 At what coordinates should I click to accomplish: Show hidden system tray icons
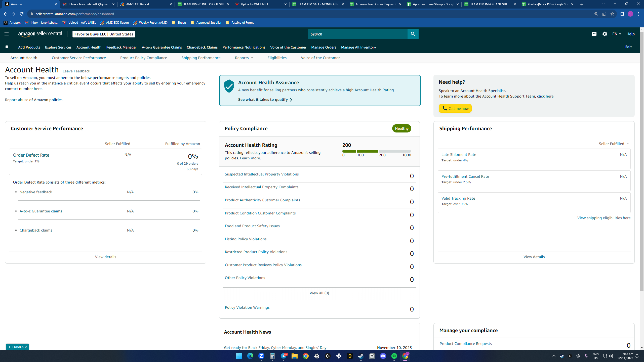pyautogui.click(x=554, y=356)
